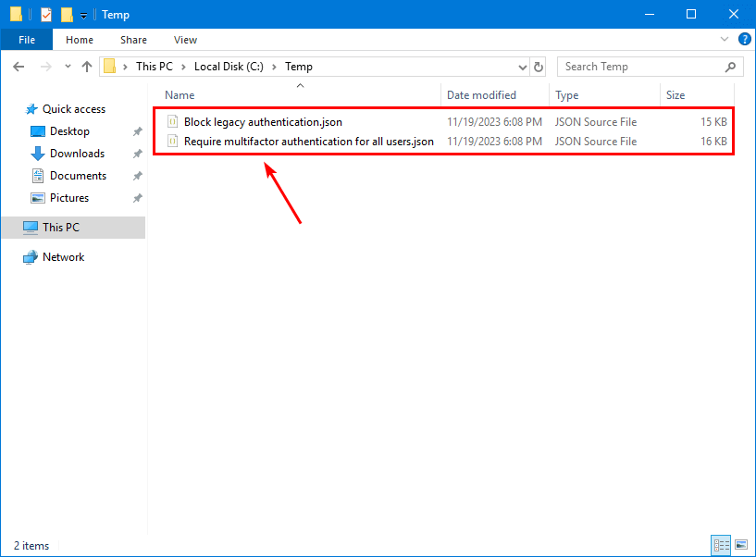Go up one folder level

coord(87,67)
